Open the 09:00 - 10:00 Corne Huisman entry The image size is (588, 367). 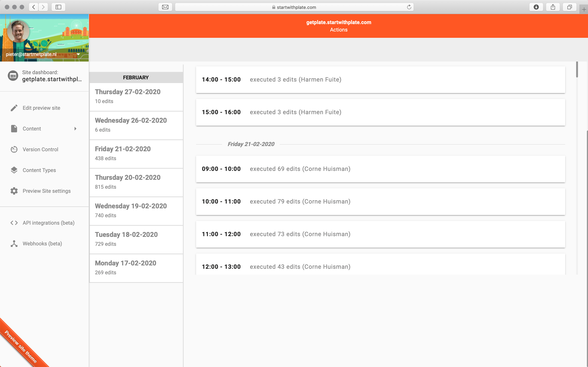point(380,169)
